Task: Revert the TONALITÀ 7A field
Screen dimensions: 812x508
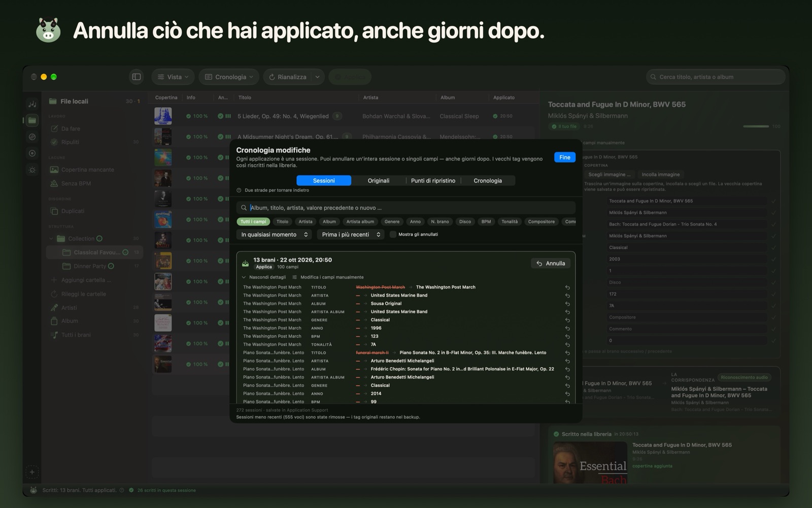Action: [567, 344]
